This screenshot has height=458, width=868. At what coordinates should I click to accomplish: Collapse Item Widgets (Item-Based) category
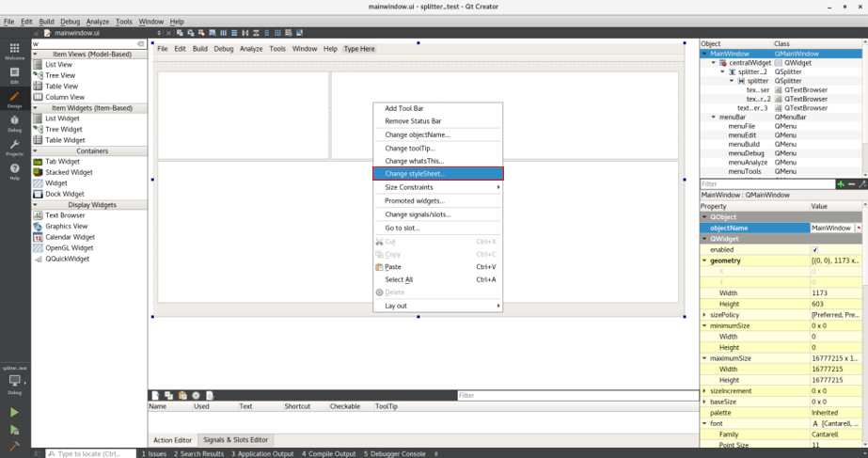[x=35, y=108]
